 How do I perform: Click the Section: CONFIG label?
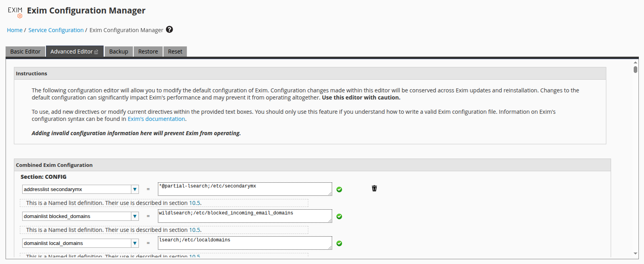tap(44, 177)
